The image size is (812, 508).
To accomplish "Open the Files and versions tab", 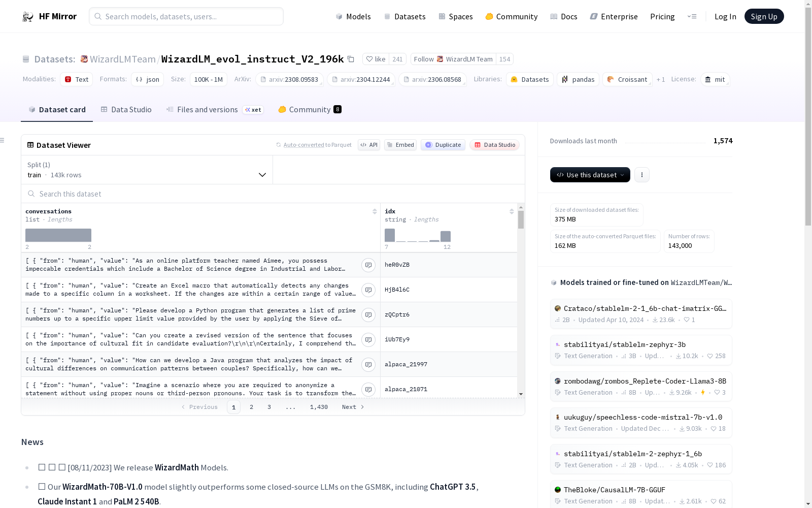I will 215,110.
